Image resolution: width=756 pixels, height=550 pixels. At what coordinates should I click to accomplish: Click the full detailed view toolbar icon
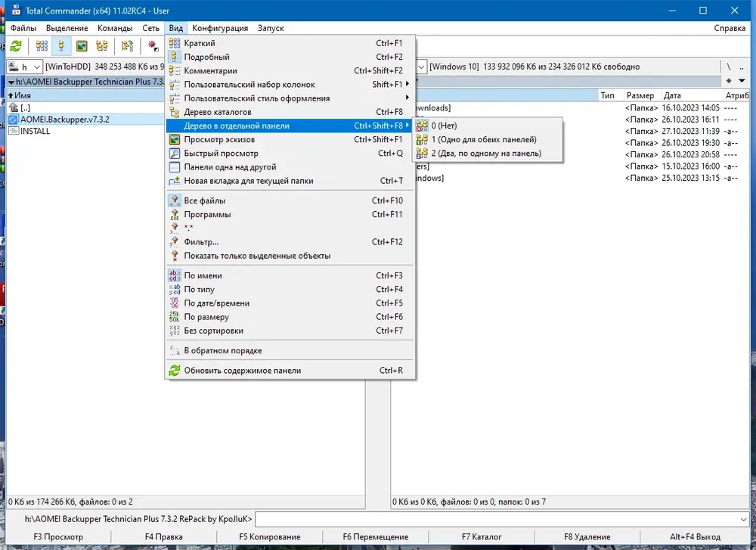coord(61,46)
